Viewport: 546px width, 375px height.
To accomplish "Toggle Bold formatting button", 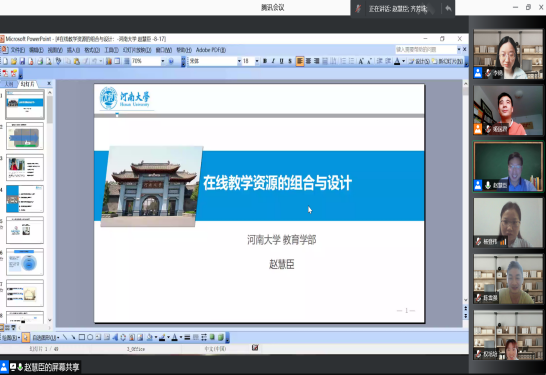I will 265,61.
